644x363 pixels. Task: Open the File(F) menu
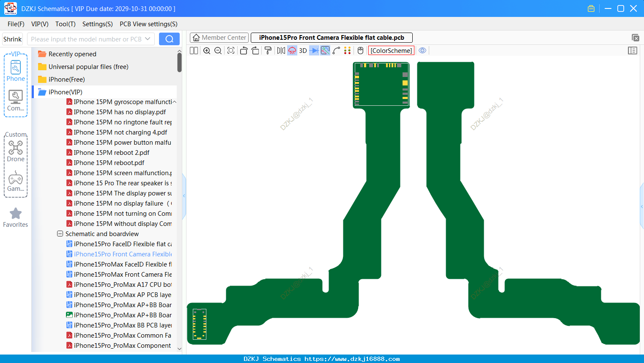pyautogui.click(x=16, y=24)
